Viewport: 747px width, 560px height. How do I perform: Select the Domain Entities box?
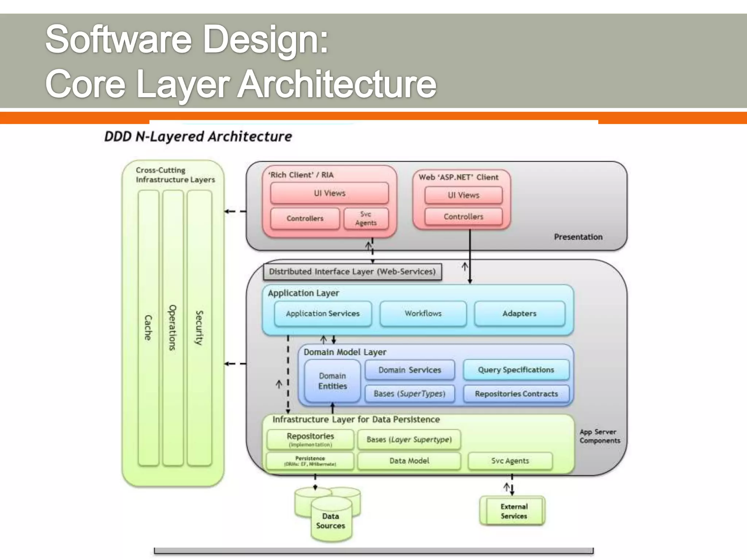pyautogui.click(x=332, y=381)
